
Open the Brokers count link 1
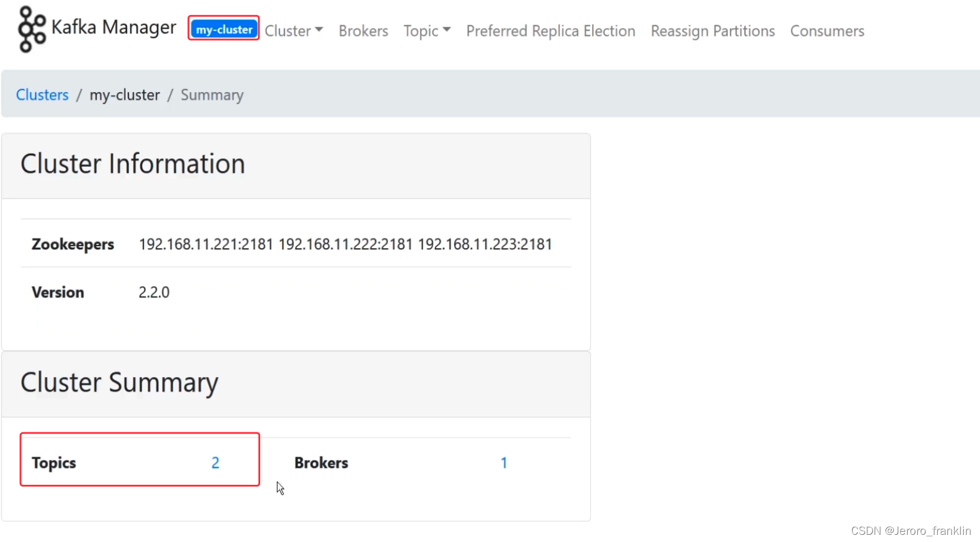504,463
